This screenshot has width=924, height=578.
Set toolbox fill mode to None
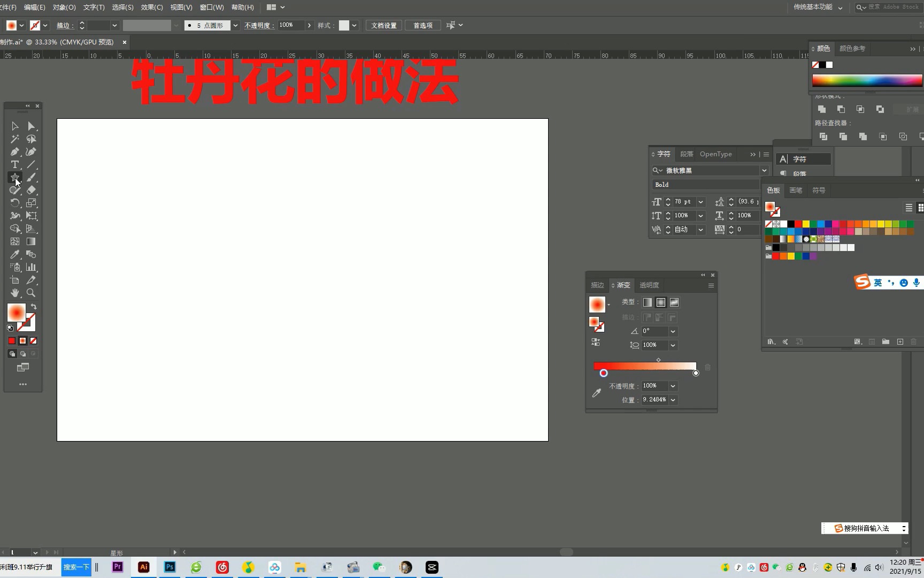point(33,341)
